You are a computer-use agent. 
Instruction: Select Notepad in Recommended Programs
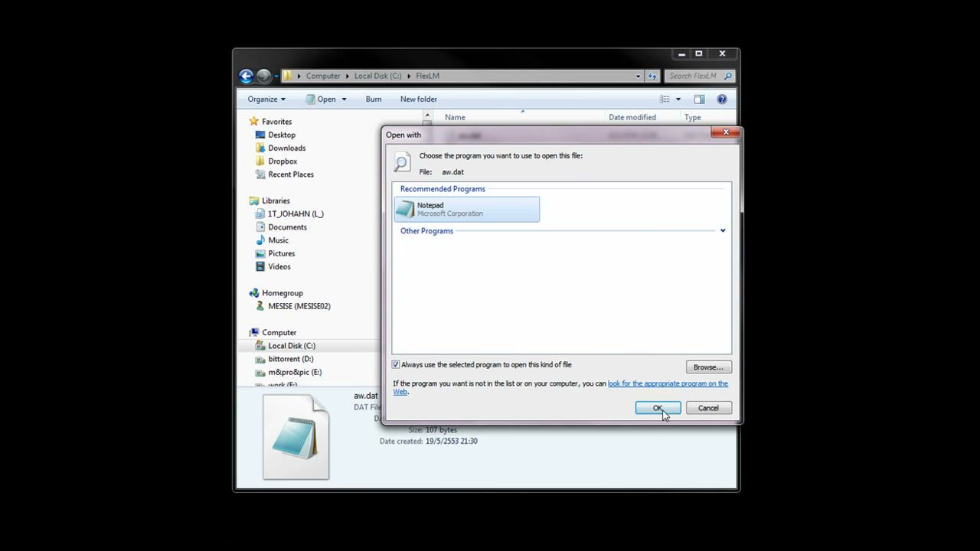point(467,209)
